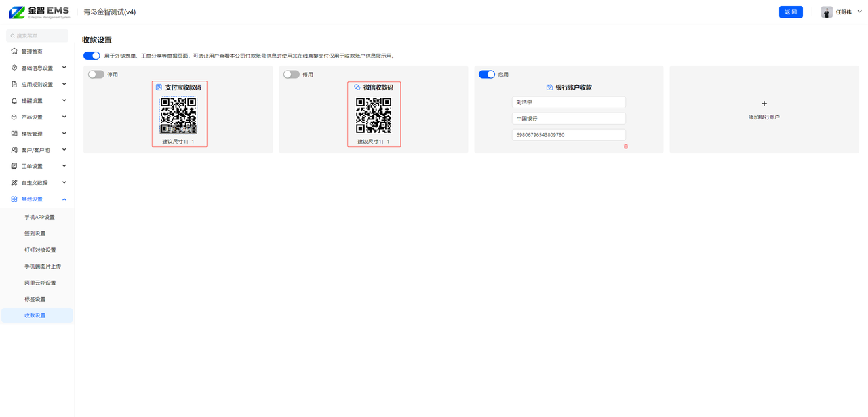The width and height of the screenshot is (868, 417).
Task: Click the 青岛金智测试(v4) title text
Action: click(110, 12)
